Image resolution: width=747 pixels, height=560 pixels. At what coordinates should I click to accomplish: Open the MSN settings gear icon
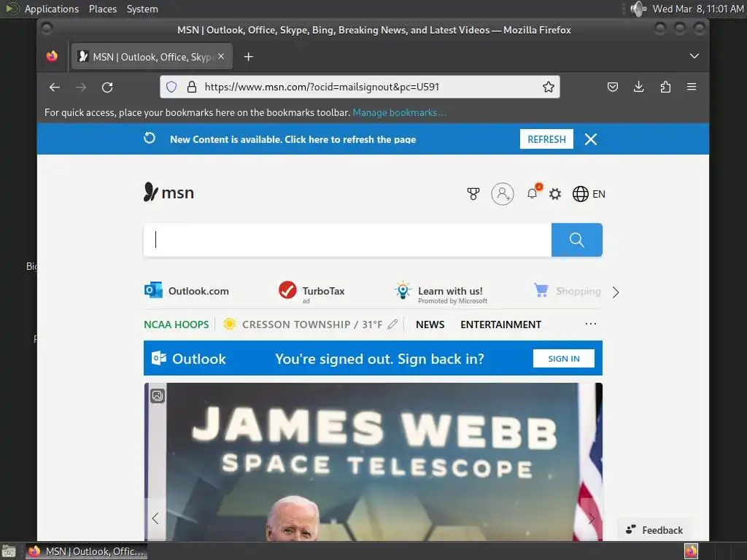click(x=555, y=194)
